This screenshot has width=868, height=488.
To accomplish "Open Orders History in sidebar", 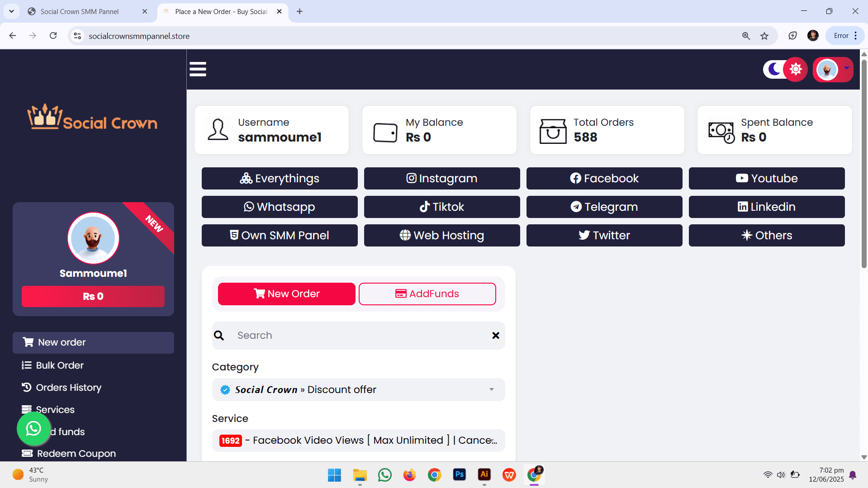I will [62, 388].
